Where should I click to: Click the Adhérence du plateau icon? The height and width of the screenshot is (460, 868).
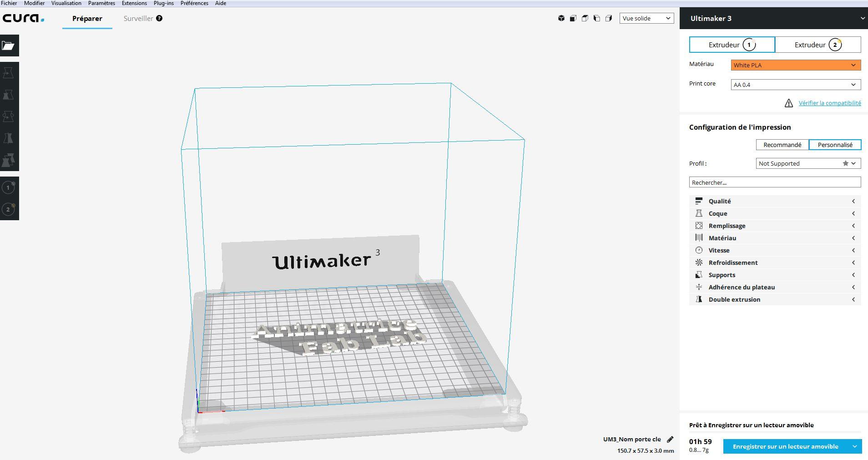pos(699,287)
